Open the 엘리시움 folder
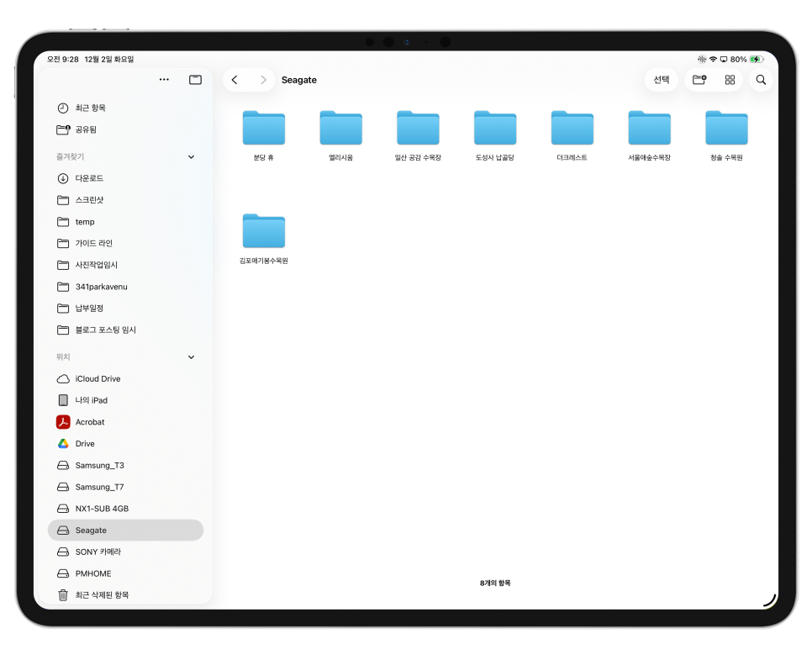The height and width of the screenshot is (660, 812). click(340, 135)
